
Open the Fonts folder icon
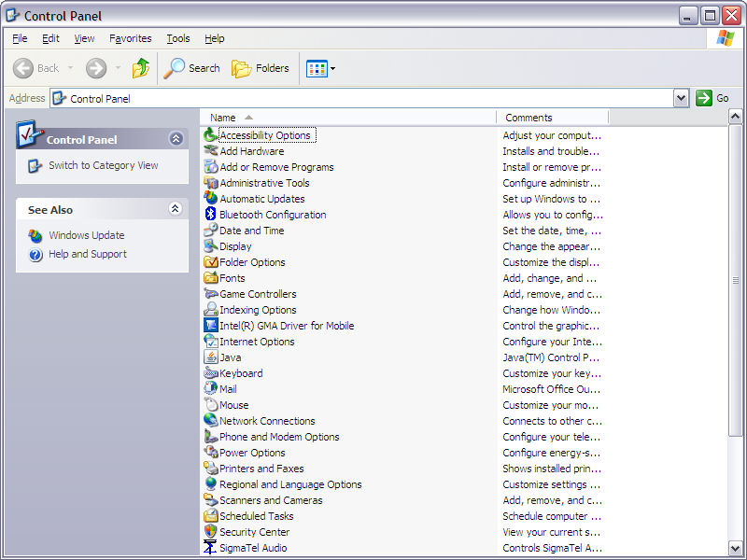tap(211, 278)
